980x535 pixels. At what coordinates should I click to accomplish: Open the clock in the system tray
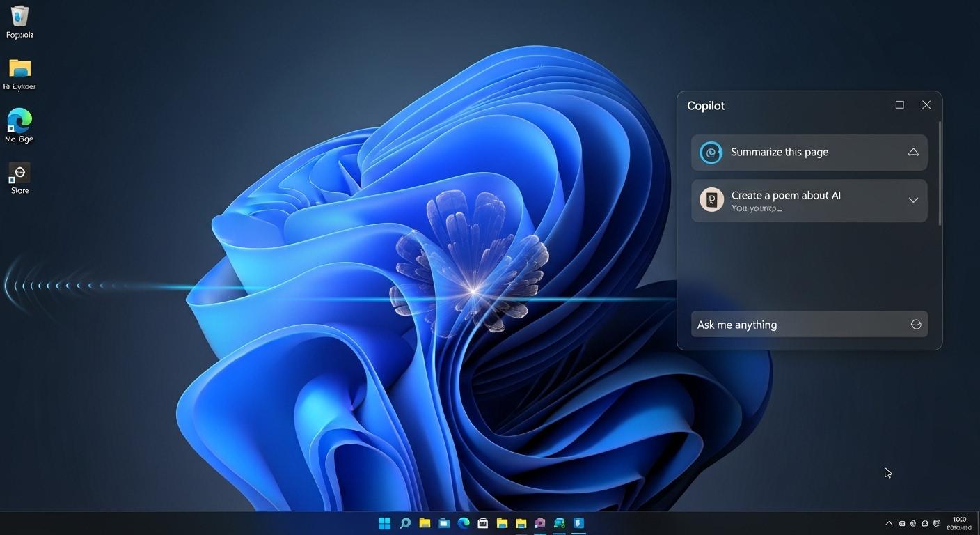click(x=959, y=522)
